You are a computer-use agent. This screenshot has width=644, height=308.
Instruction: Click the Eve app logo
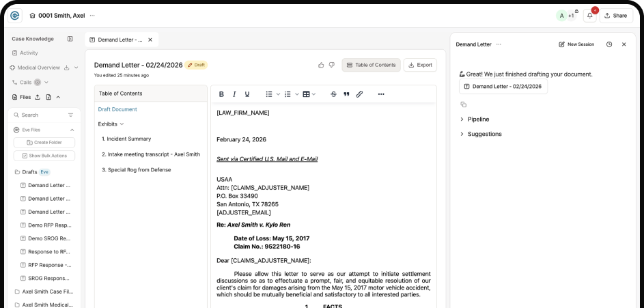click(x=15, y=16)
